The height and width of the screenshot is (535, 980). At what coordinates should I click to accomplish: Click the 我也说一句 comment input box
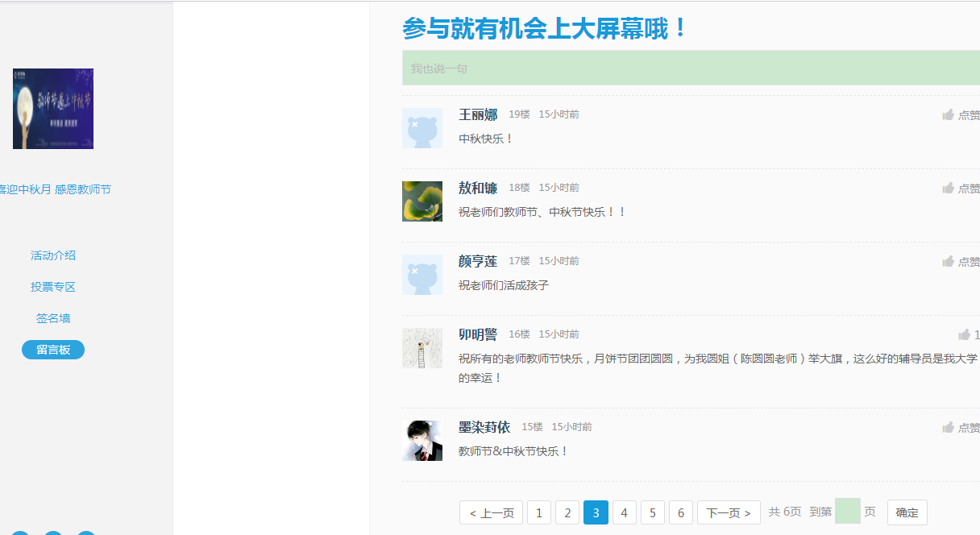[x=690, y=68]
